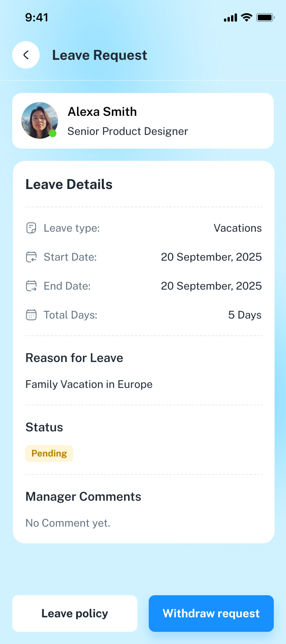
Task: Tap the Leave Request page title
Action: (x=100, y=55)
